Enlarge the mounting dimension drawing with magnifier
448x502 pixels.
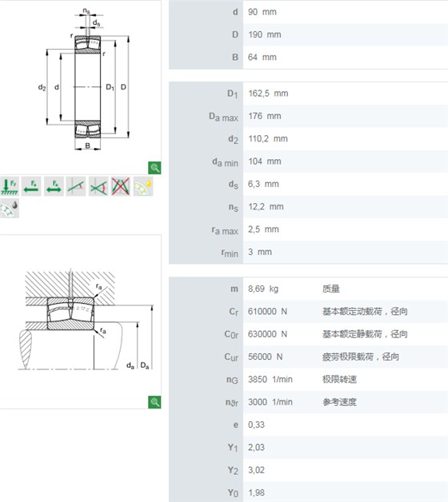point(154,402)
